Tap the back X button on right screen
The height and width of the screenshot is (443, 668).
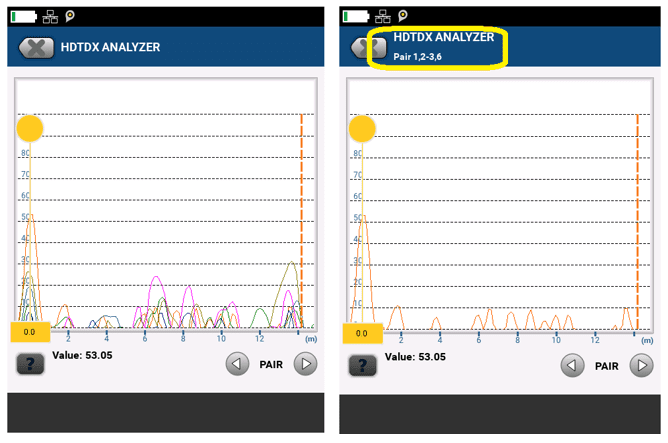[366, 47]
